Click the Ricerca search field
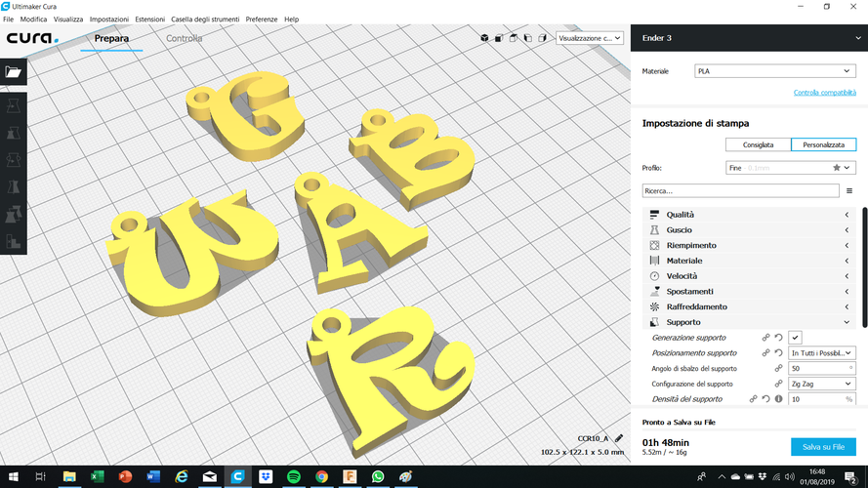 (x=741, y=191)
